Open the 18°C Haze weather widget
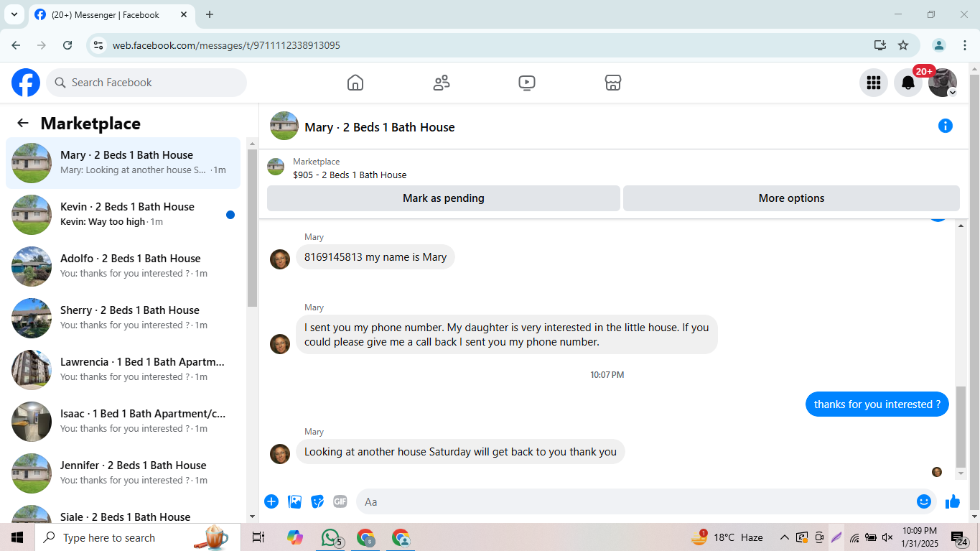 point(727,537)
